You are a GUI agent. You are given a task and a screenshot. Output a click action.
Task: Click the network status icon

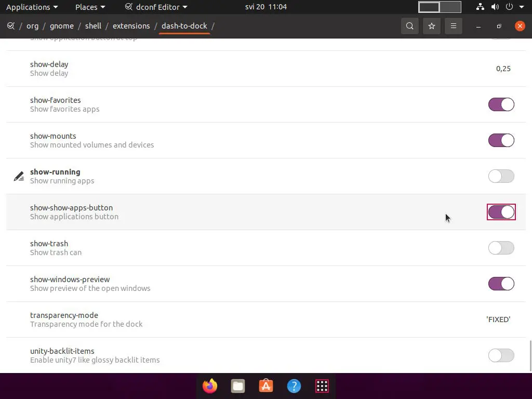pos(480,7)
